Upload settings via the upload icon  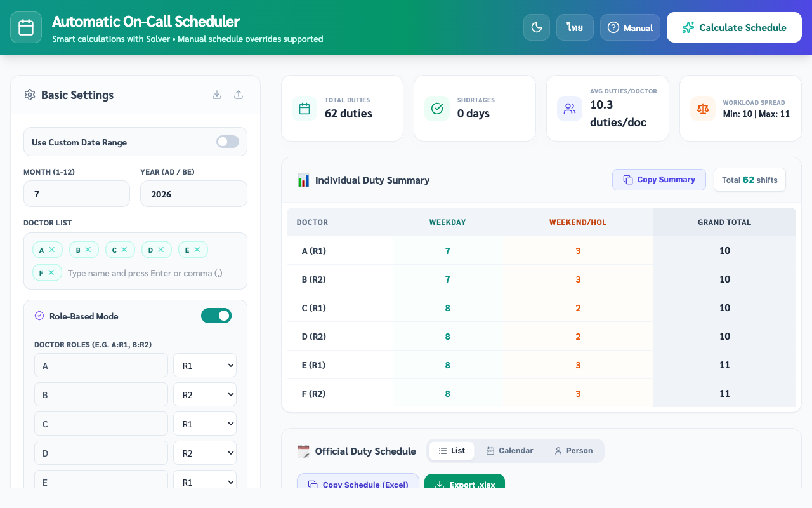point(239,95)
